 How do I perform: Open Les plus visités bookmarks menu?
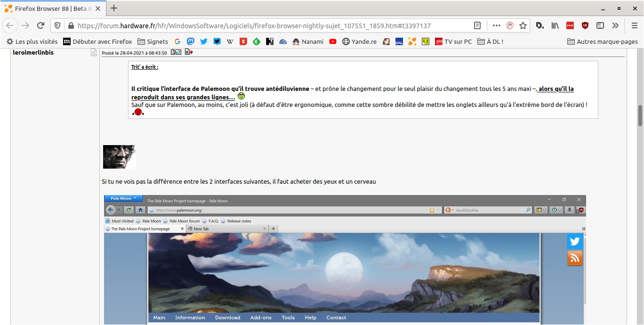(x=32, y=41)
